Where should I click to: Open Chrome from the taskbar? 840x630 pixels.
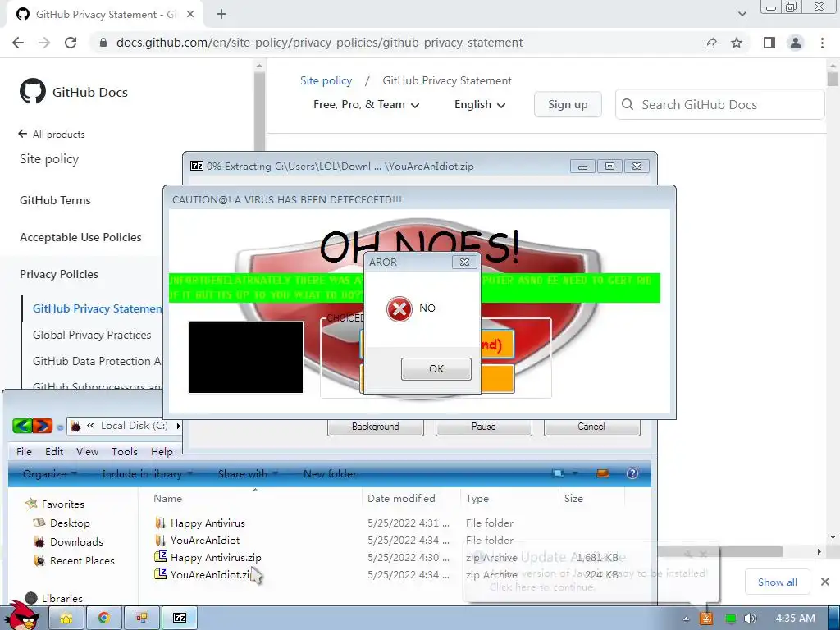pyautogui.click(x=103, y=618)
